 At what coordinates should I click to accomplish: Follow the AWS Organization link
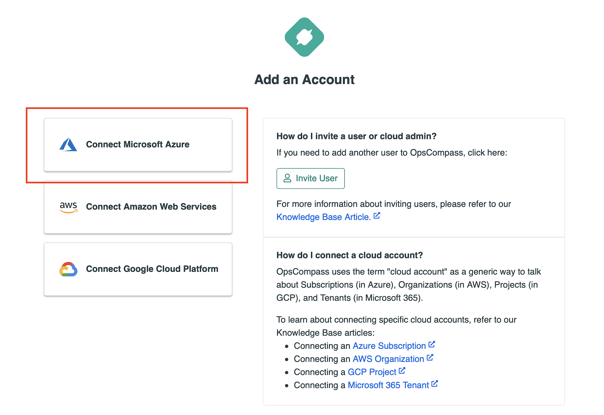click(x=388, y=359)
